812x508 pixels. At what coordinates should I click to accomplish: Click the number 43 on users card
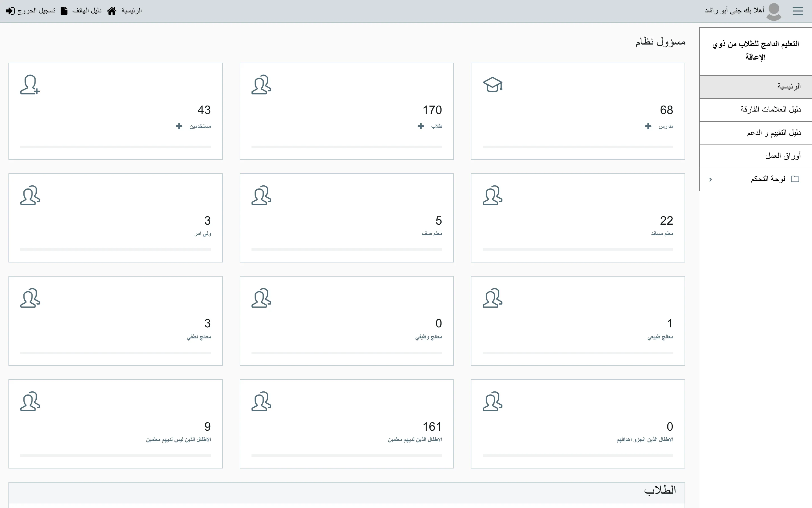point(204,110)
